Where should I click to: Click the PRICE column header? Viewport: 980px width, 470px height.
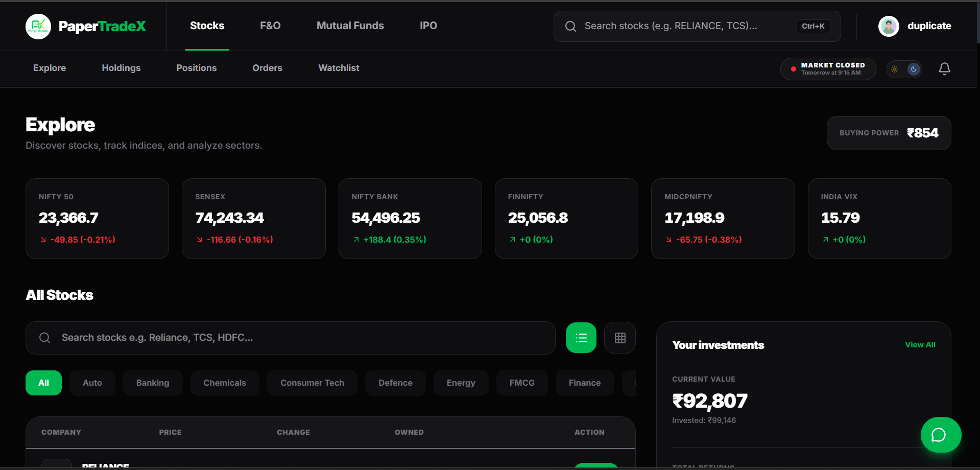[170, 432]
